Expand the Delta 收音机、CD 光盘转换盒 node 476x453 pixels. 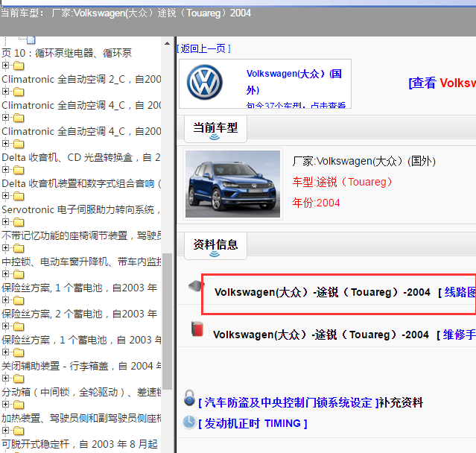5,144
